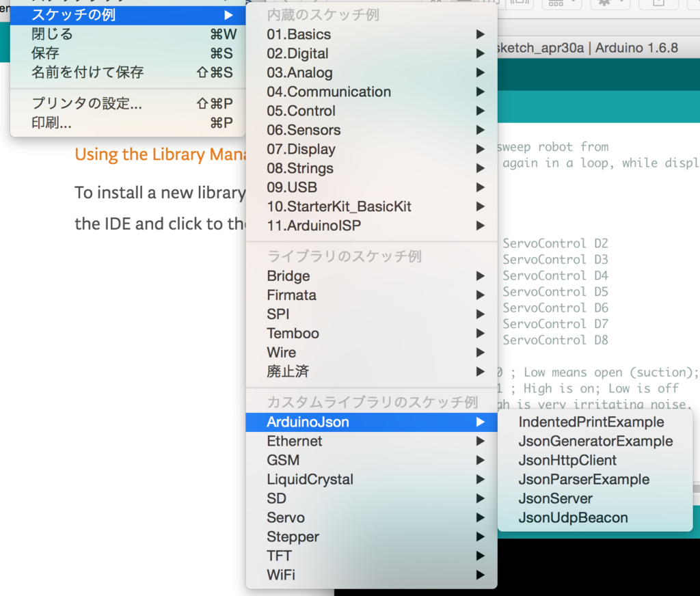Open Servo library examples

tap(371, 518)
